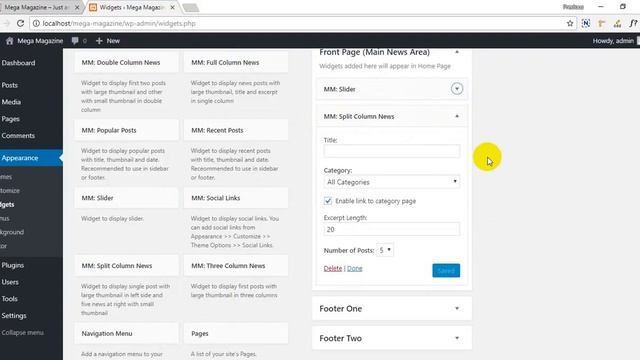
Task: Click the site info icon in address bar
Action: click(36, 23)
